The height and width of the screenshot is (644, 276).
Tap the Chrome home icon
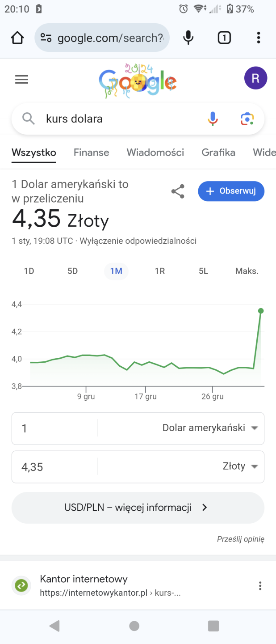pos(17,38)
